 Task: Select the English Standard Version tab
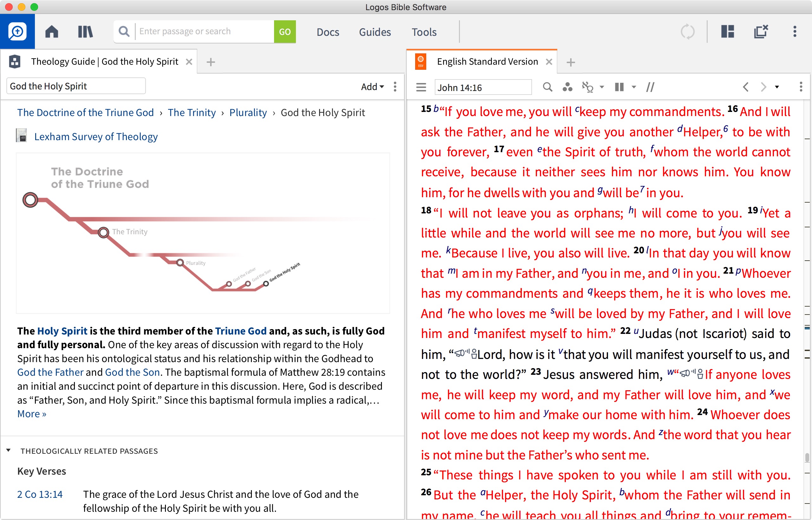click(x=487, y=62)
